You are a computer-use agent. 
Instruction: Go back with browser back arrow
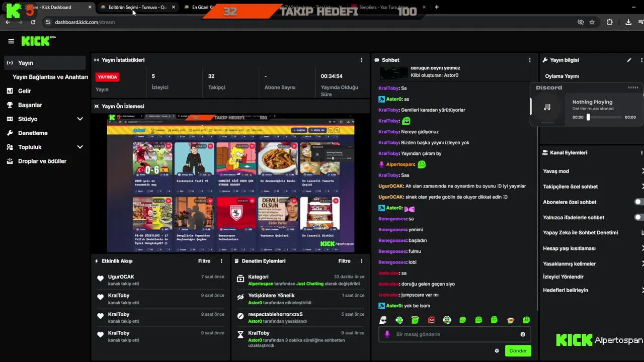click(x=8, y=22)
